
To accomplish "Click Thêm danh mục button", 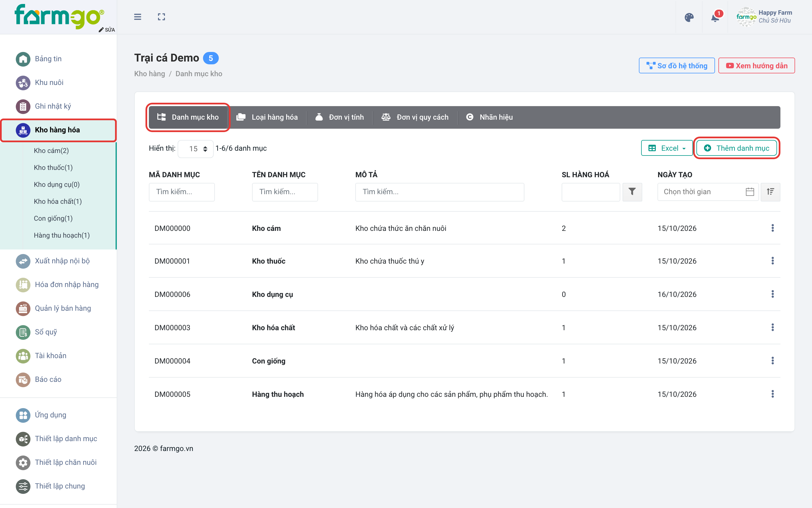I will (x=736, y=148).
